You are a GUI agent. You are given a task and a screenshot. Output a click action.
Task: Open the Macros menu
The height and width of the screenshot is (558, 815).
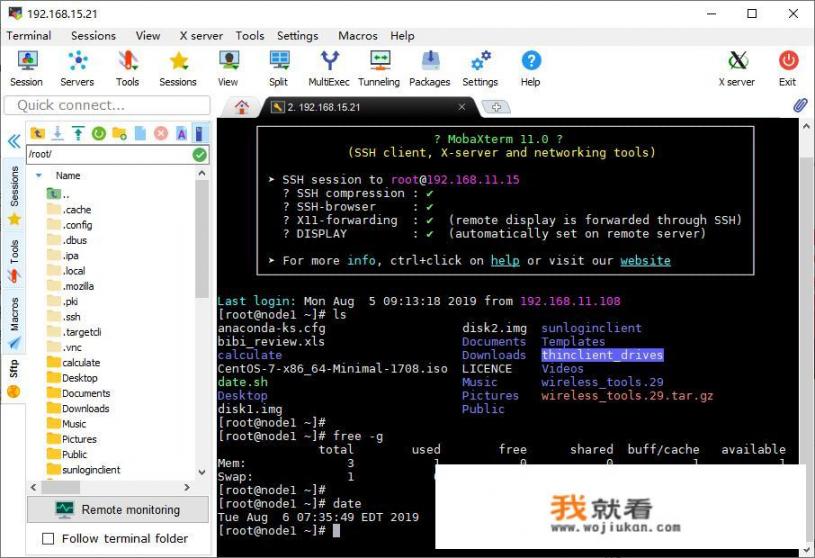[358, 36]
